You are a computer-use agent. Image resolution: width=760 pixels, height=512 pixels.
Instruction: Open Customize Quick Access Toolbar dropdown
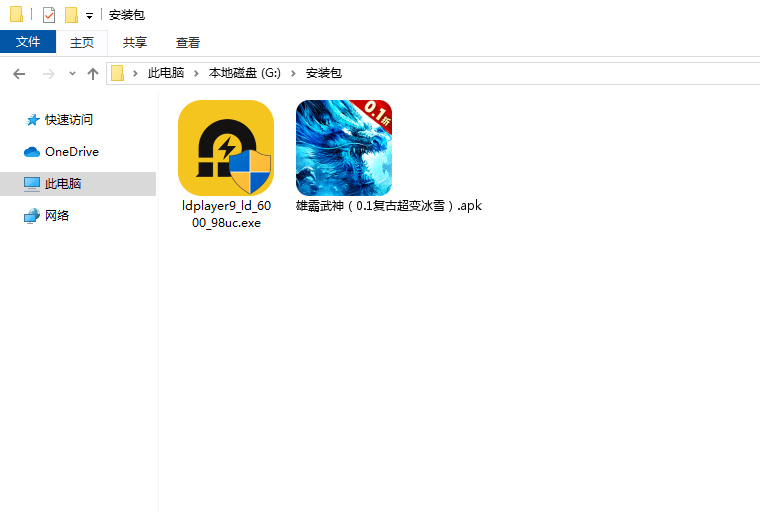(89, 16)
